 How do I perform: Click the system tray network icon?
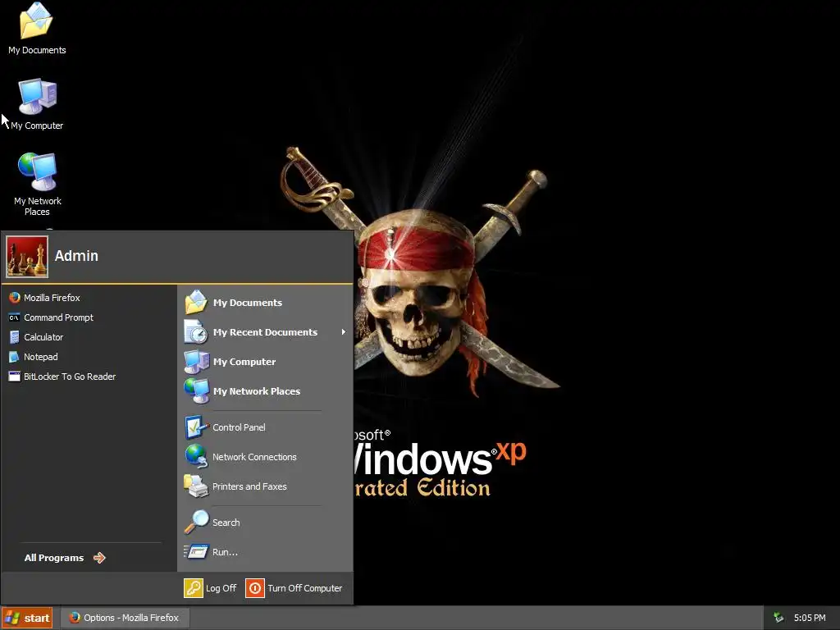click(778, 618)
